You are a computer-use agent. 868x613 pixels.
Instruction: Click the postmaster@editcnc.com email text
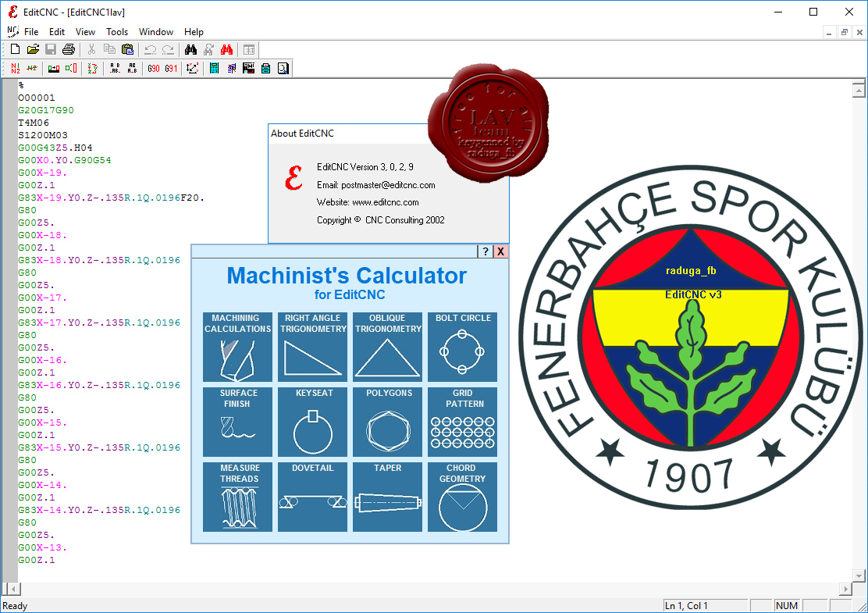388,185
